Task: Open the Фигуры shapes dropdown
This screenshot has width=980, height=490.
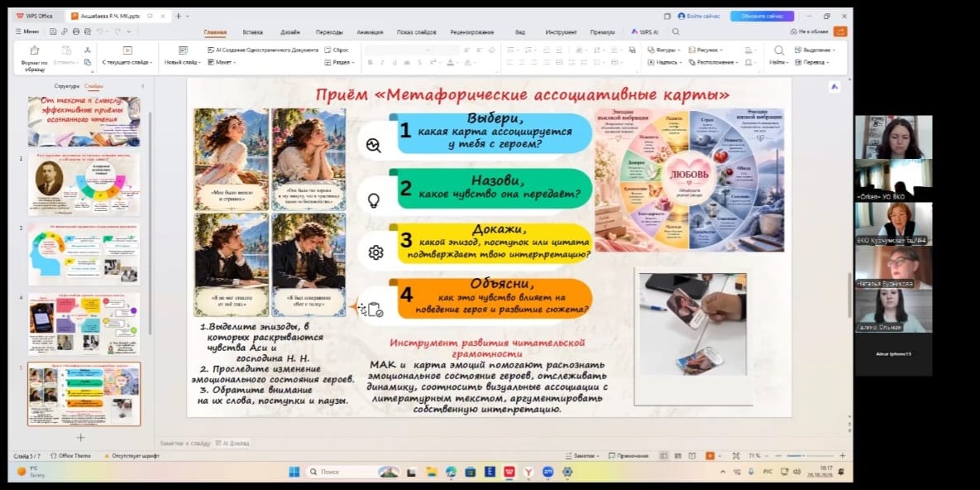Action: (665, 50)
